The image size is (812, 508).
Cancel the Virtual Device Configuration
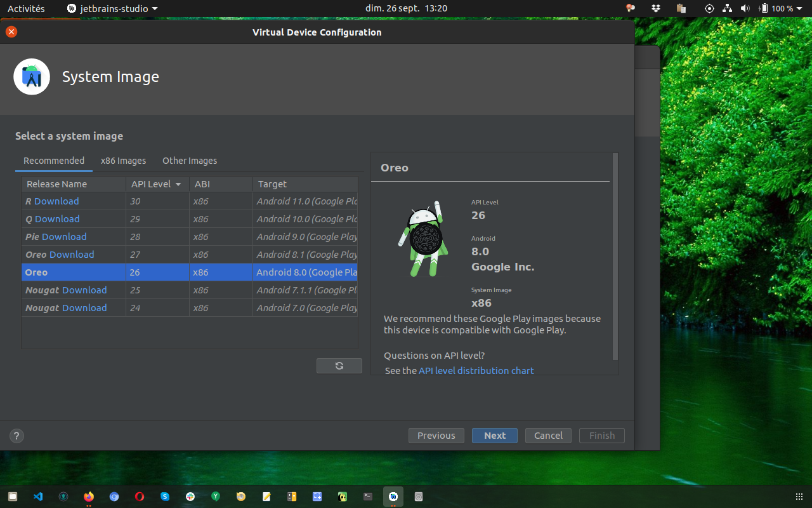click(x=548, y=436)
